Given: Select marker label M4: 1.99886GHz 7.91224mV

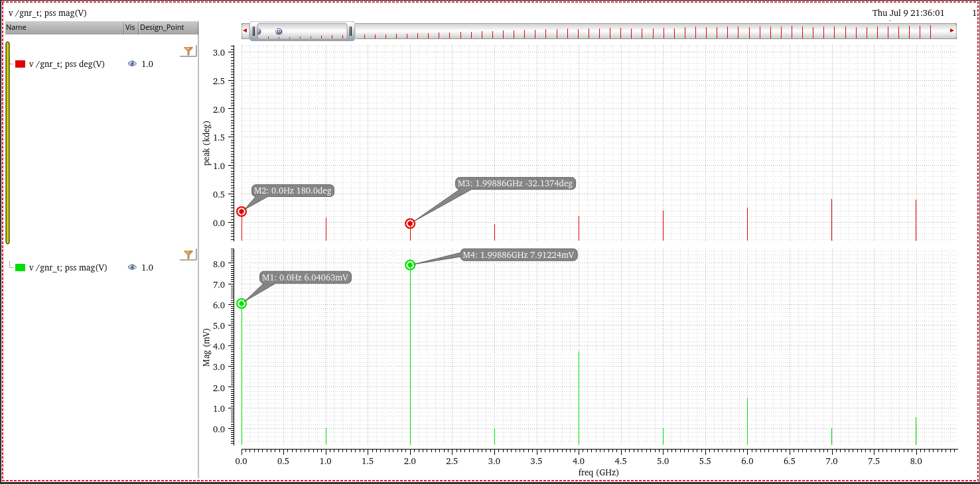Looking at the screenshot, I should [519, 255].
